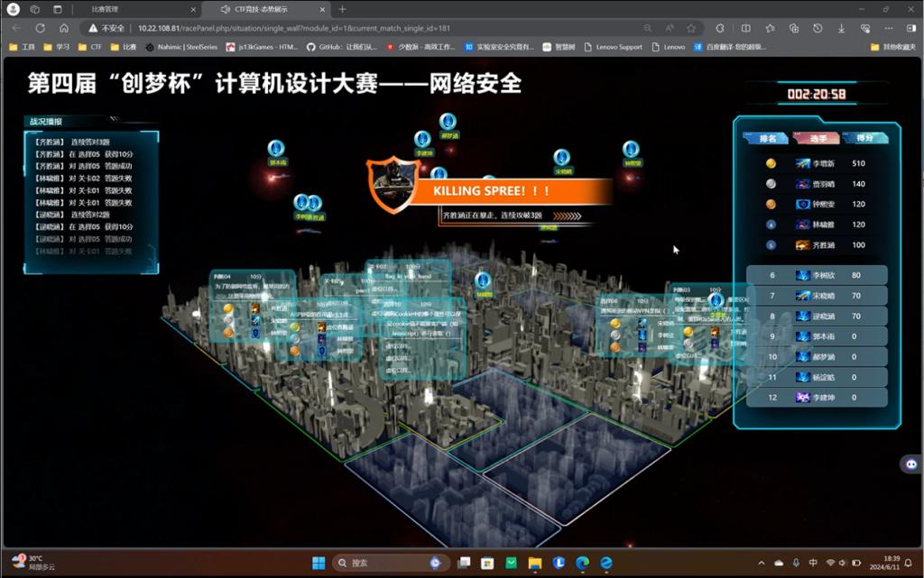Click the 不安全 site security indicator
The height and width of the screenshot is (578, 924).
tap(107, 28)
